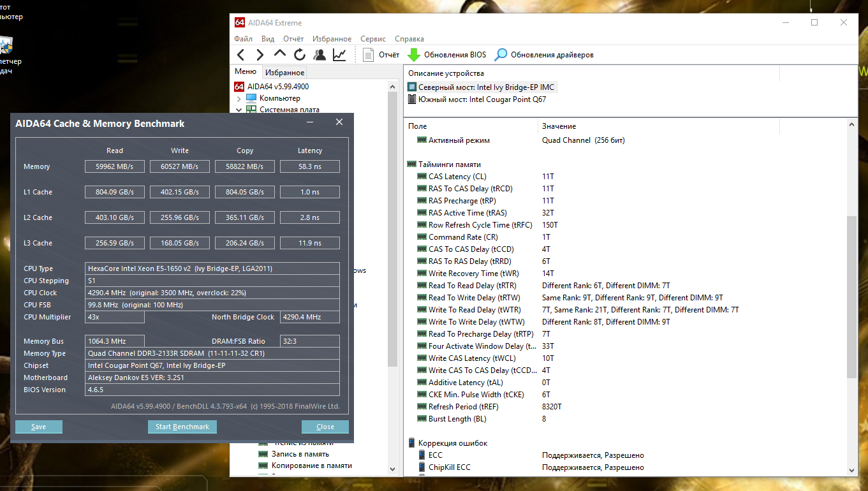Click the AIDA64 Extreme title bar app icon
This screenshot has height=491, width=868.
point(240,22)
